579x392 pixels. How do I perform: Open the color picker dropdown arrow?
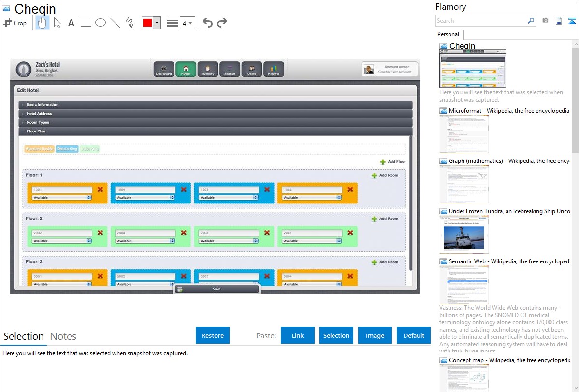(x=157, y=23)
